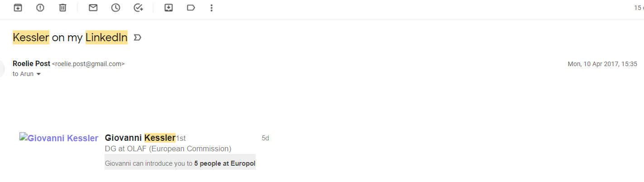
Task: Open the three-dot More options menu
Action: (211, 8)
